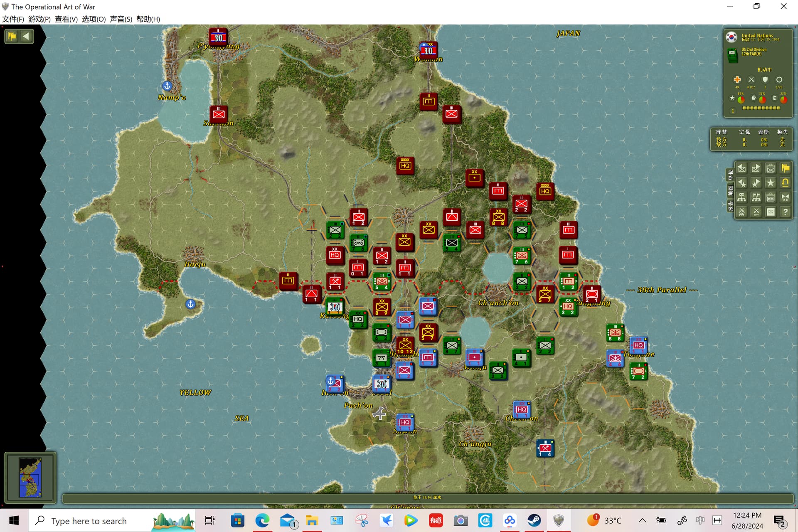The image size is (798, 532).
Task: Select the blue HQ unit at Suwon
Action: pyautogui.click(x=405, y=422)
